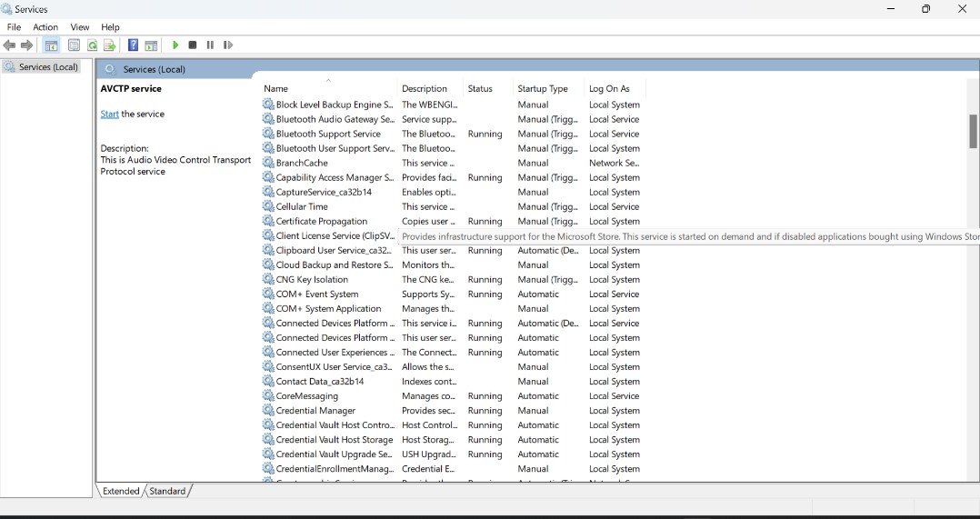Screen dimensions: 980x519
Task: Click the AVCTP service heading text
Action: click(x=131, y=89)
